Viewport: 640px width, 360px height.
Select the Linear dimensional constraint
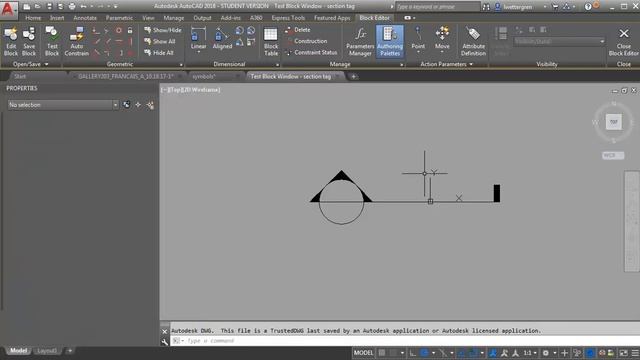click(x=198, y=38)
